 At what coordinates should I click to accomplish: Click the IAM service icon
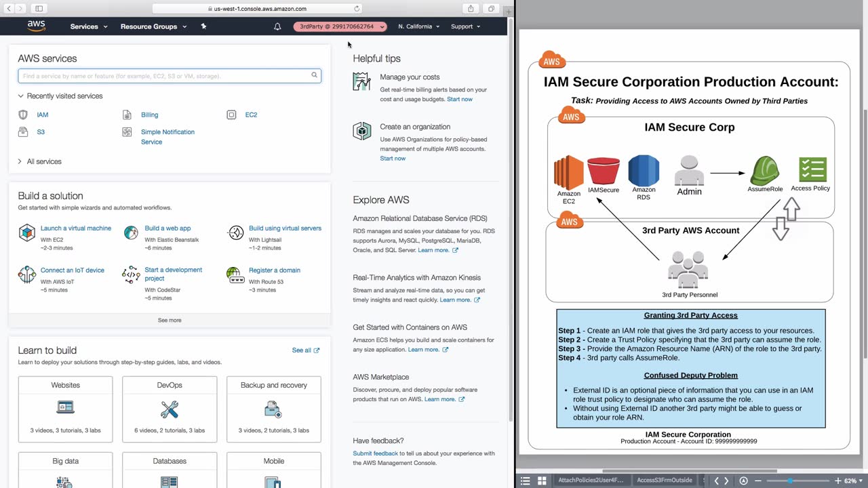23,115
